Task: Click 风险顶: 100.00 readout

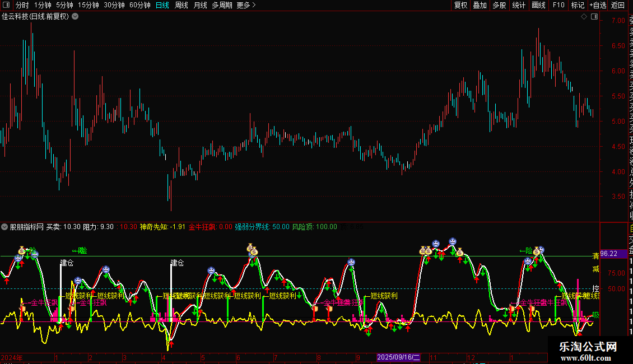Action: point(314,227)
